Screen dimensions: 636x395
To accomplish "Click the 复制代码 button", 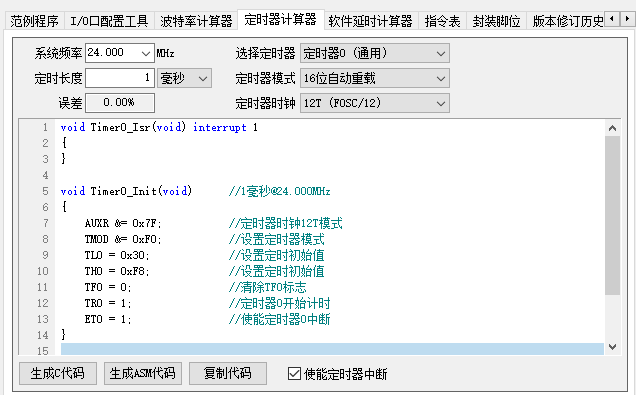I will pos(228,373).
